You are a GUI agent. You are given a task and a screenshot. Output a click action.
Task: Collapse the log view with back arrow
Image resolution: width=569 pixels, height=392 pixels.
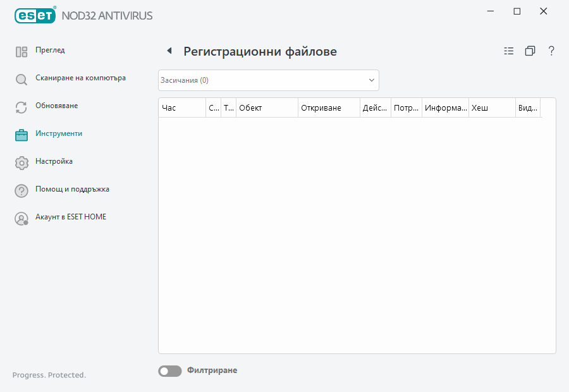coord(168,49)
